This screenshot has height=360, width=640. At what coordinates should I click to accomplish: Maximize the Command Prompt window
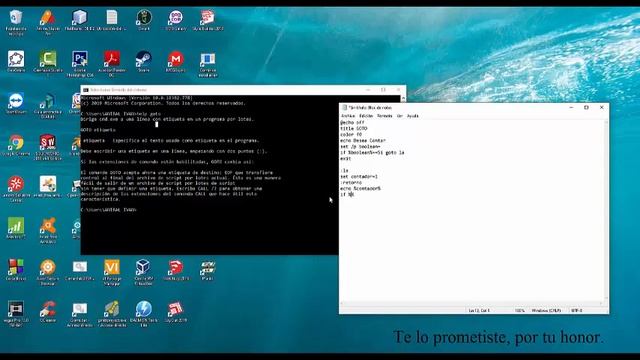tap(383, 90)
